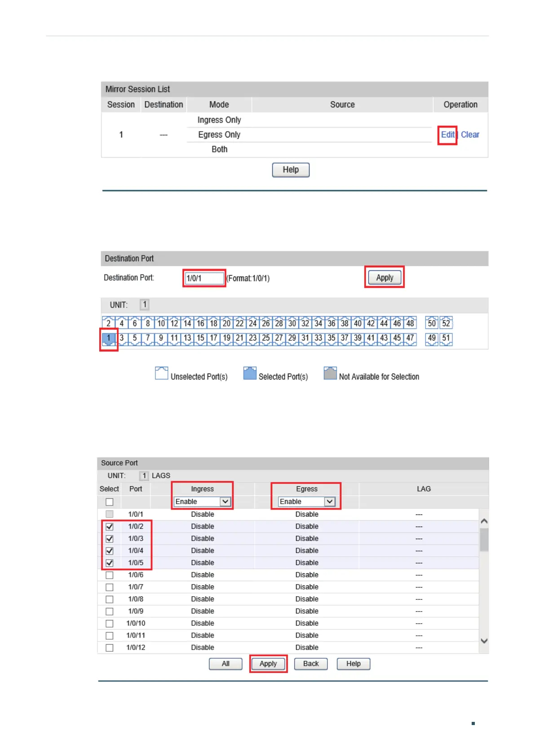The height and width of the screenshot is (756, 535).
Task: Select UNIT 1 tab above the port panel
Action: 144,305
